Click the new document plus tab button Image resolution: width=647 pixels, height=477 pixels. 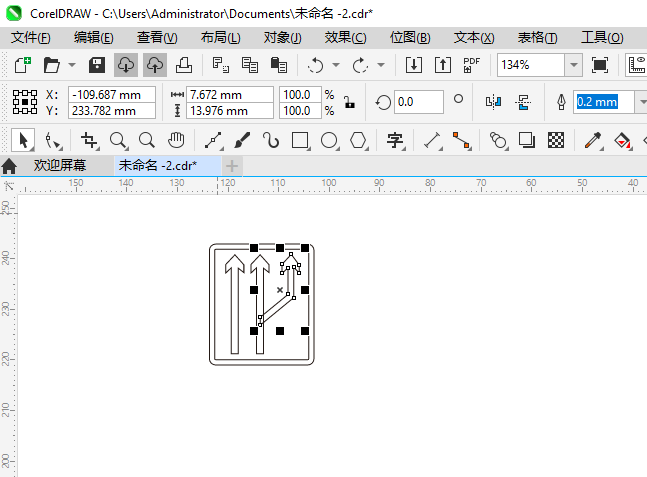tap(232, 165)
